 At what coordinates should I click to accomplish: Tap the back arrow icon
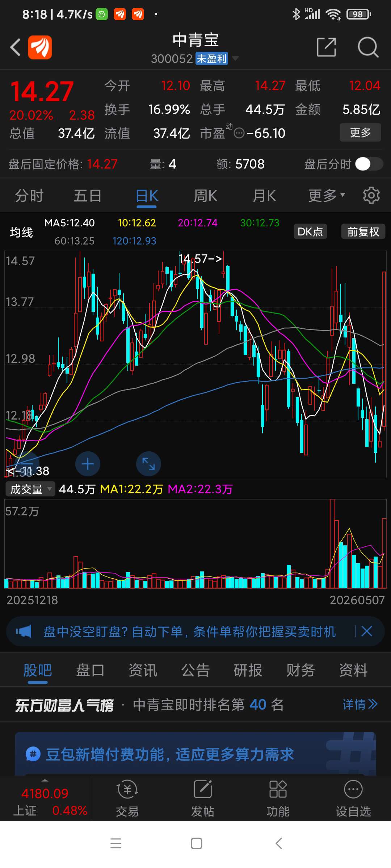click(15, 47)
